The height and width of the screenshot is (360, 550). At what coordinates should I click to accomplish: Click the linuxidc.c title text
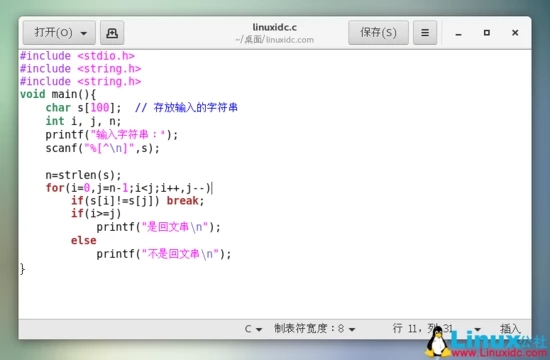pyautogui.click(x=275, y=27)
